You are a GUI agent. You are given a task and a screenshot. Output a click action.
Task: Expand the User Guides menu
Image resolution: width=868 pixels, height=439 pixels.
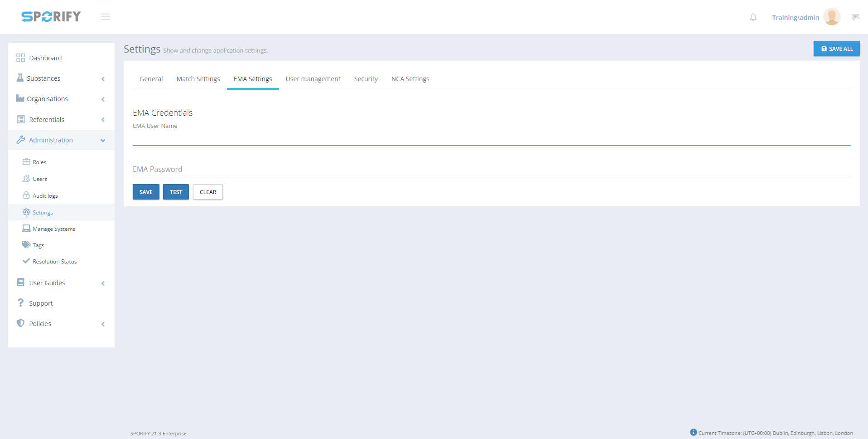pos(47,283)
